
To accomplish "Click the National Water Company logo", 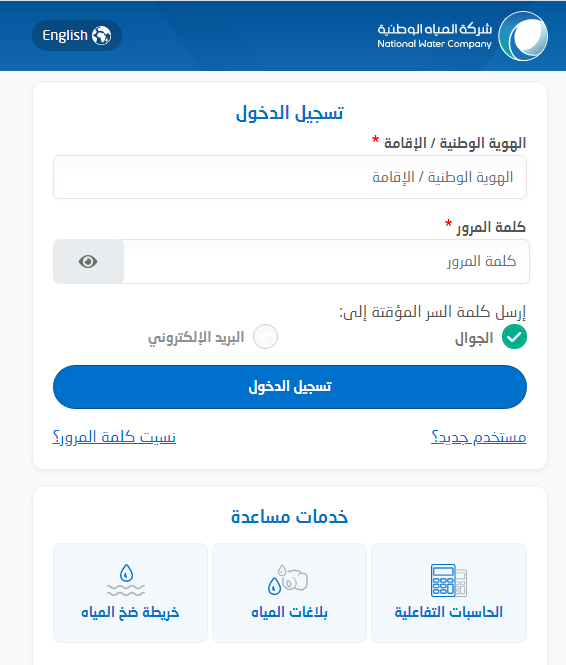I will point(523,36).
